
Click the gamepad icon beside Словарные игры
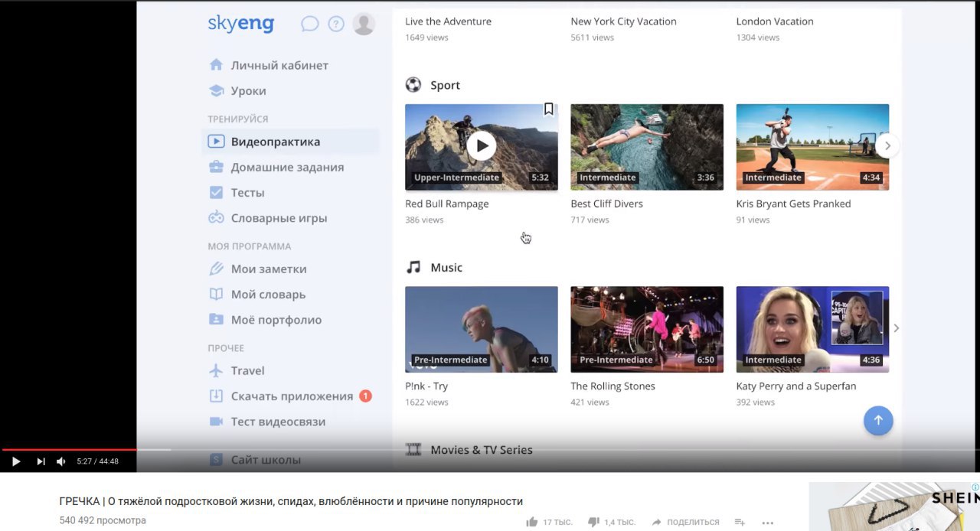pos(217,218)
